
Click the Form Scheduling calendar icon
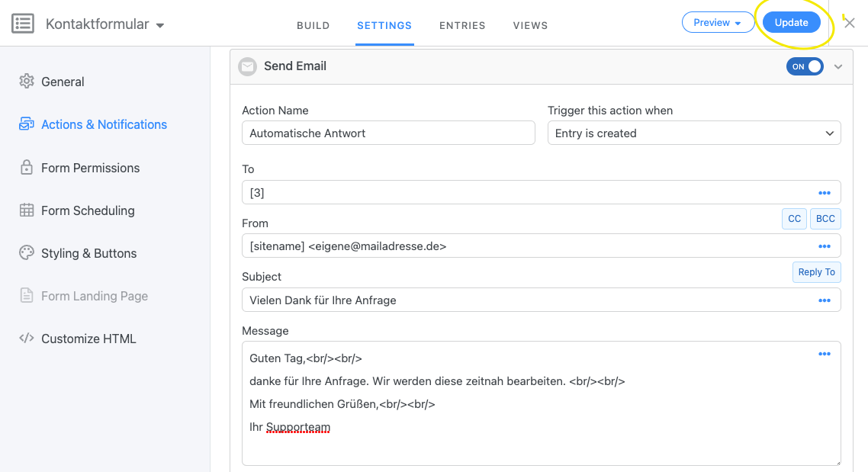coord(27,210)
